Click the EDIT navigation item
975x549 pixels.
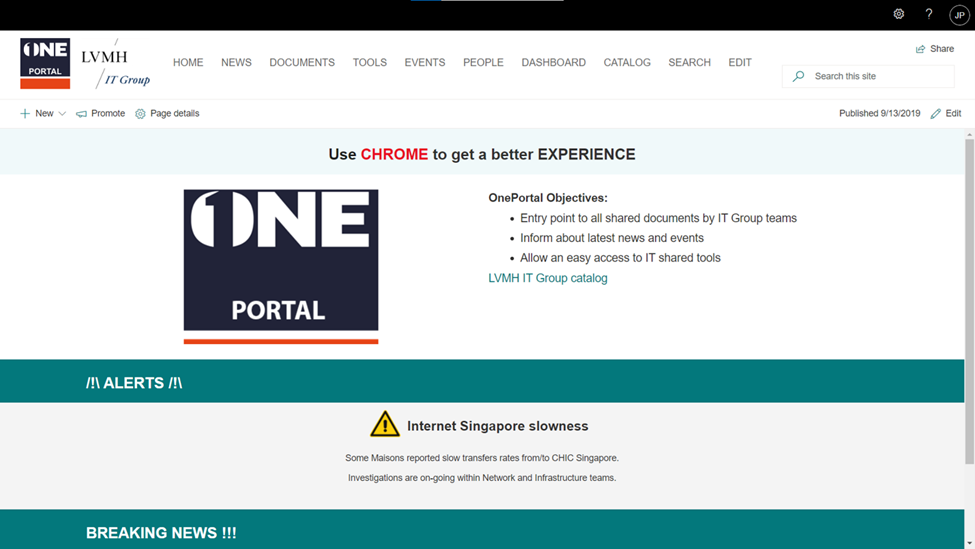pos(740,62)
